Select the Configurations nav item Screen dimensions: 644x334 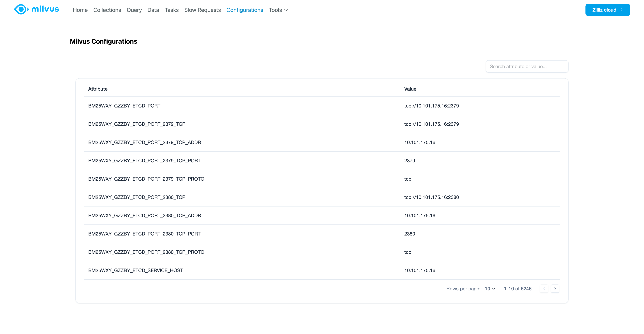tap(244, 10)
